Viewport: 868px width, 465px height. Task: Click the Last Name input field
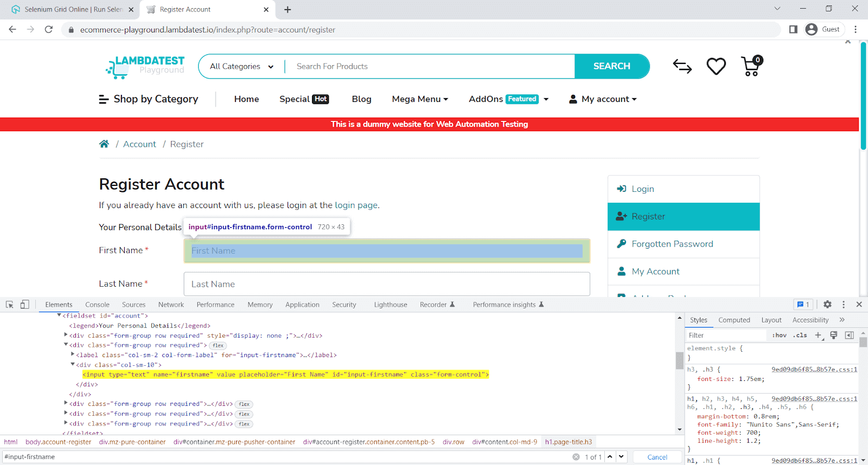pos(387,284)
